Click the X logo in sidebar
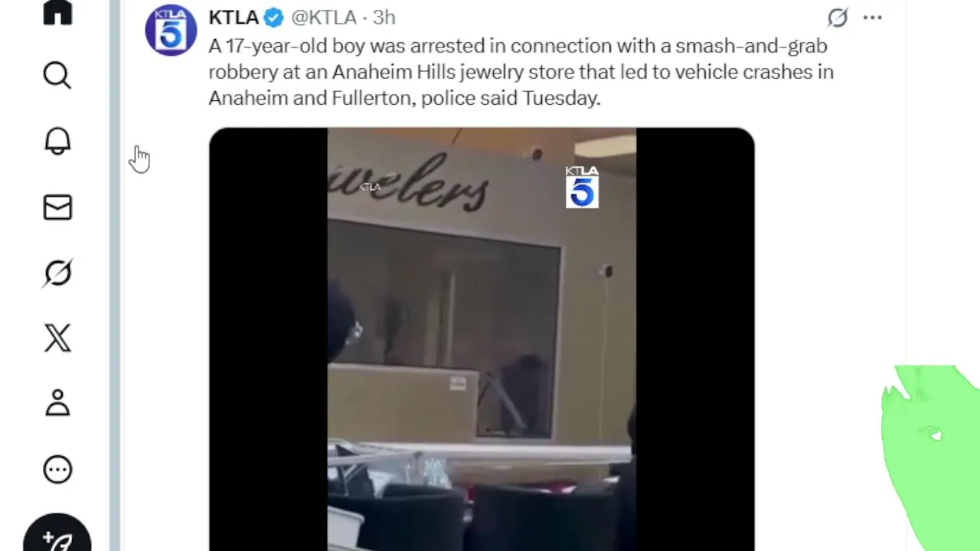This screenshot has width=980, height=551. click(57, 337)
